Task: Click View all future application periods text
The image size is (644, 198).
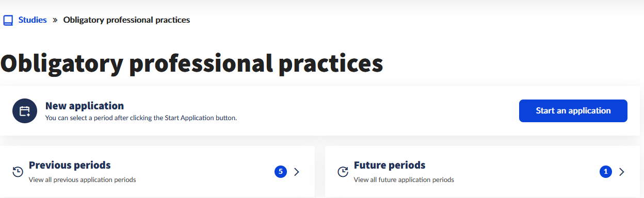Action: pos(404,180)
